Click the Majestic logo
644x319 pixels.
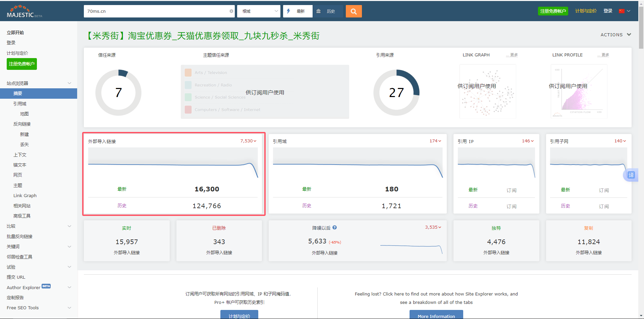pos(24,11)
